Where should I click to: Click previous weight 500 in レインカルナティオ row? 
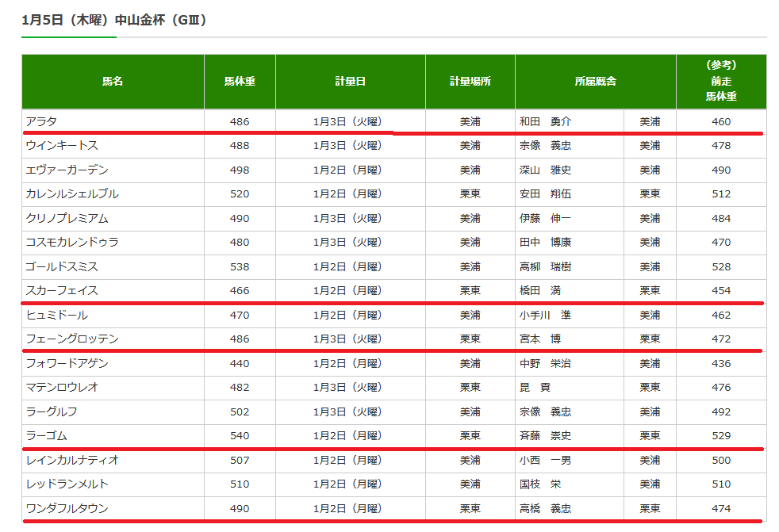point(721,461)
